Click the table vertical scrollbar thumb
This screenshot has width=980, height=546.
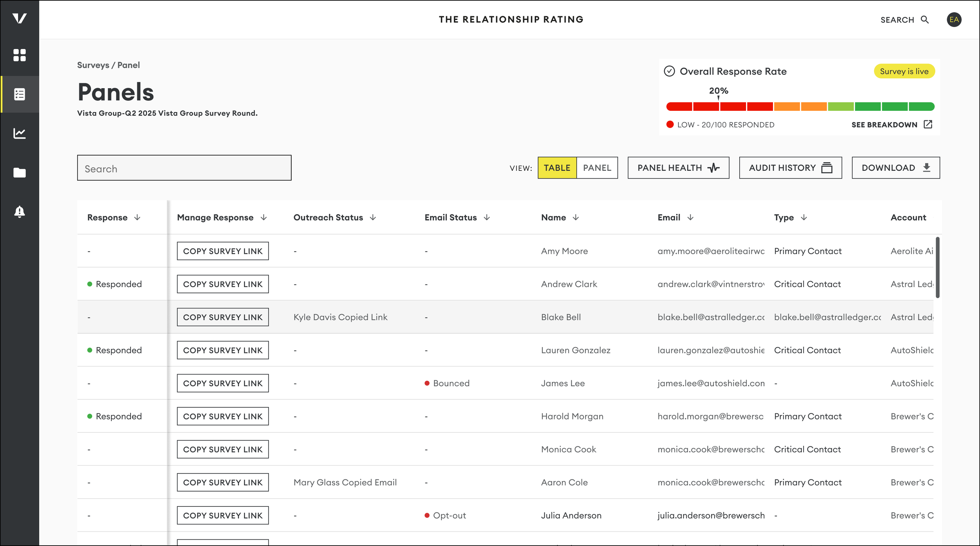point(937,268)
